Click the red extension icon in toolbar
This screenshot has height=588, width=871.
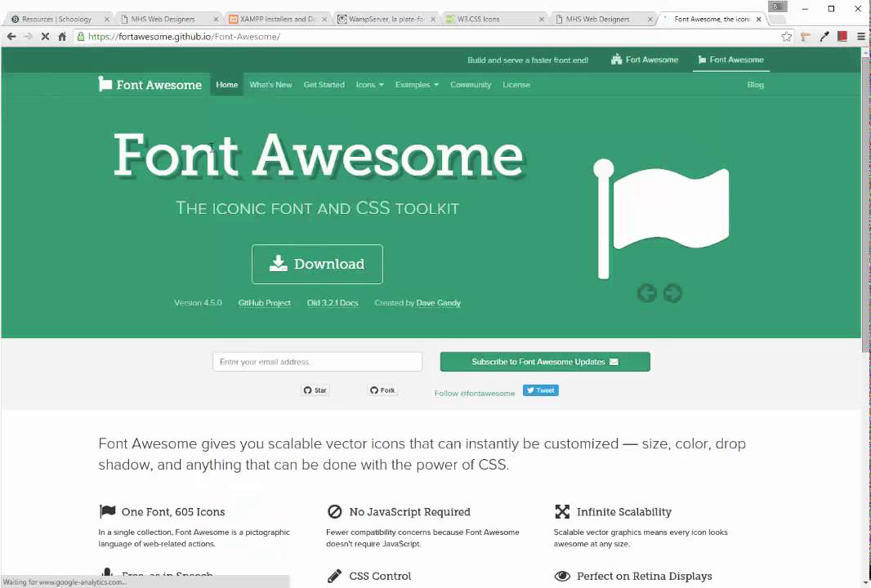[842, 37]
